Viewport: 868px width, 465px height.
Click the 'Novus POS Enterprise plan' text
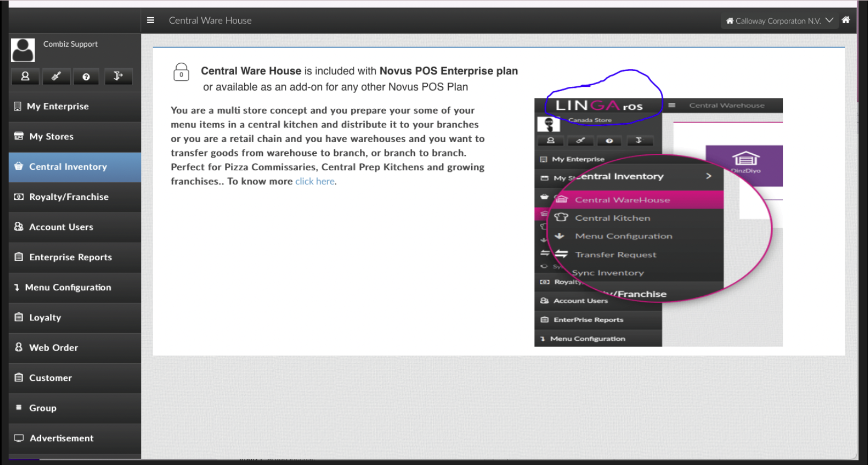[x=449, y=71]
